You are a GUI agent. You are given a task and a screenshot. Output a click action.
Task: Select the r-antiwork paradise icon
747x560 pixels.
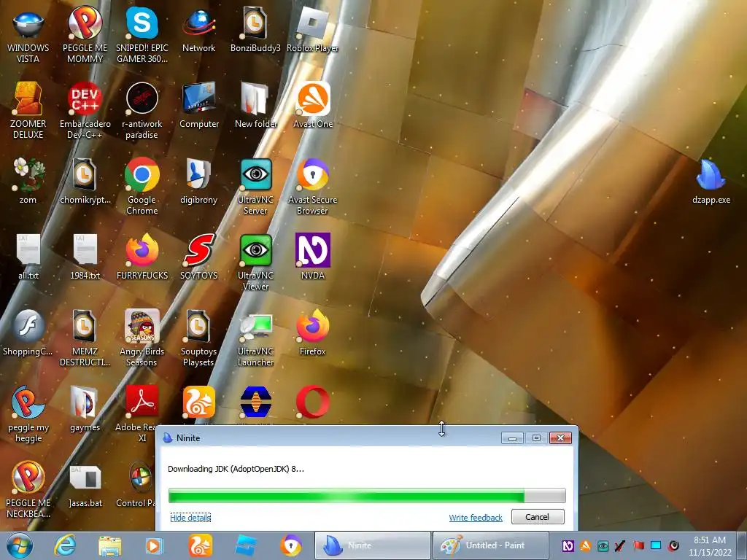(x=142, y=111)
